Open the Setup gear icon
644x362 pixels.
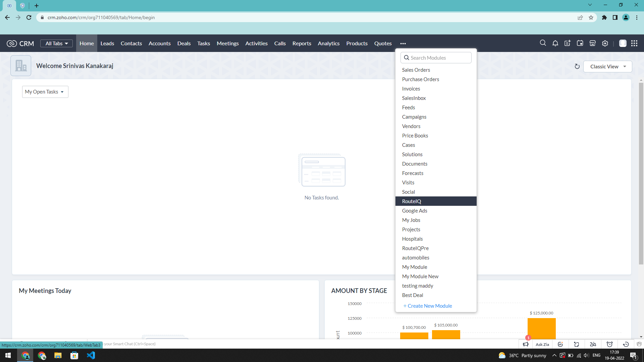[x=605, y=43]
